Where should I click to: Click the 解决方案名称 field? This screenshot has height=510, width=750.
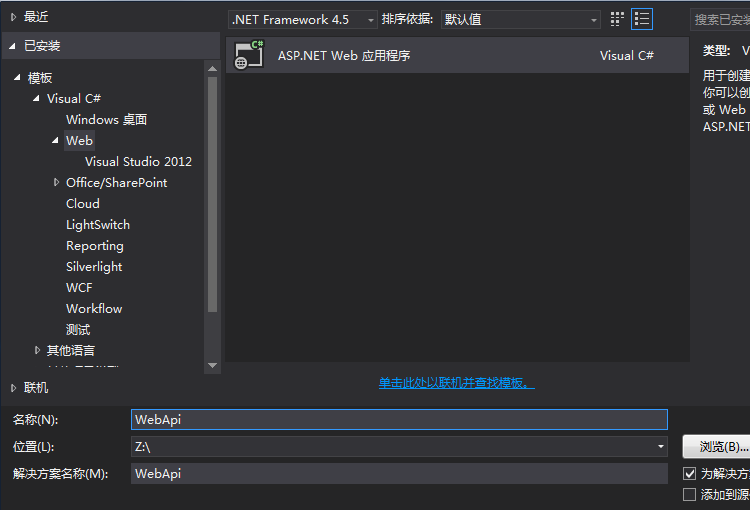tap(399, 474)
